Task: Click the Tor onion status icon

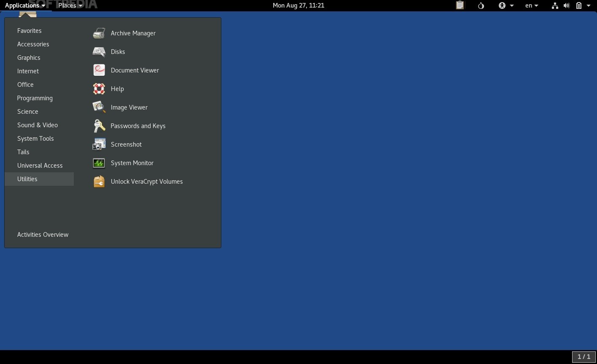Action: tap(481, 5)
